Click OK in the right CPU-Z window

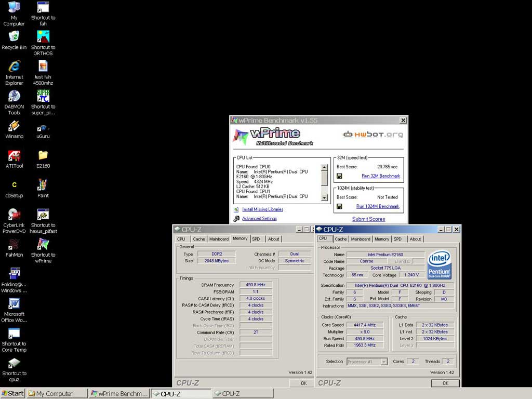[x=445, y=383]
